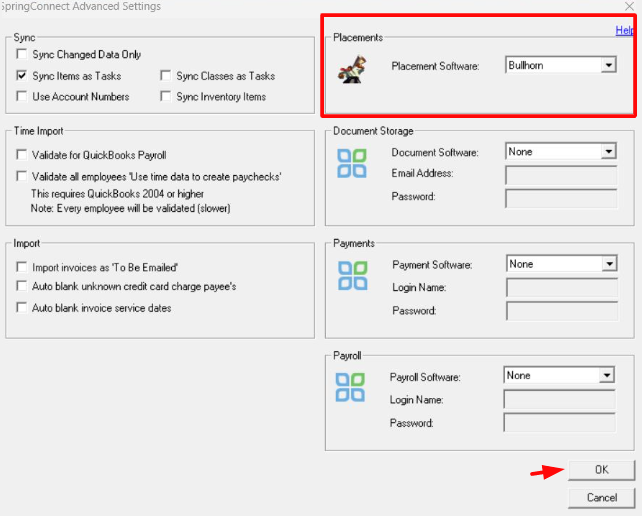The width and height of the screenshot is (642, 516).
Task: Expand the Payroll Software dropdown
Action: 606,376
